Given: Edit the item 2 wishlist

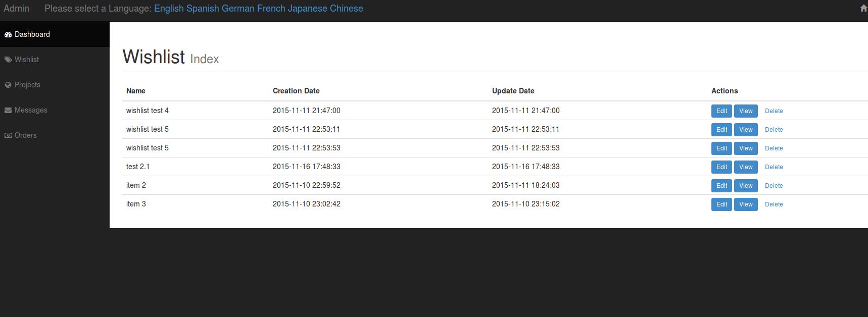Looking at the screenshot, I should [721, 186].
